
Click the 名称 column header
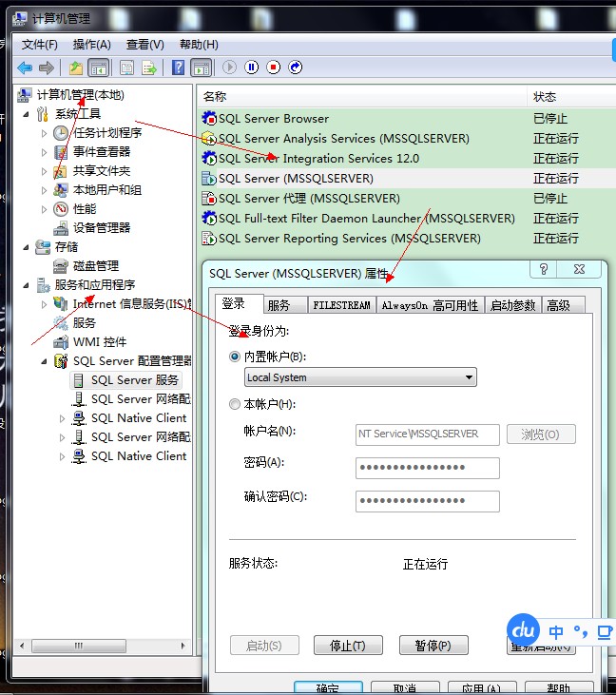pos(362,96)
